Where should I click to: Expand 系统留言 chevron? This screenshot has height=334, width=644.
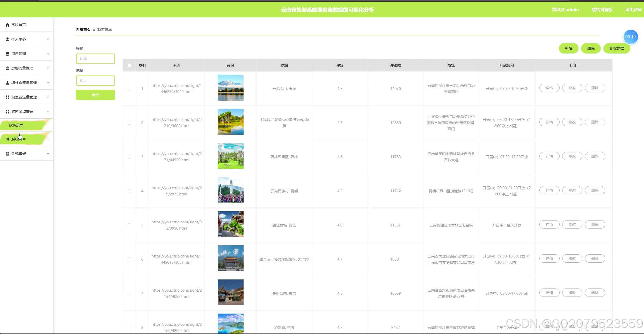(48, 139)
